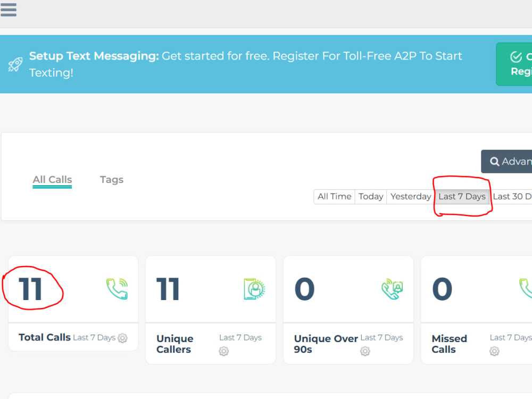
Task: Open the hamburger navigation menu
Action: pyautogui.click(x=9, y=10)
